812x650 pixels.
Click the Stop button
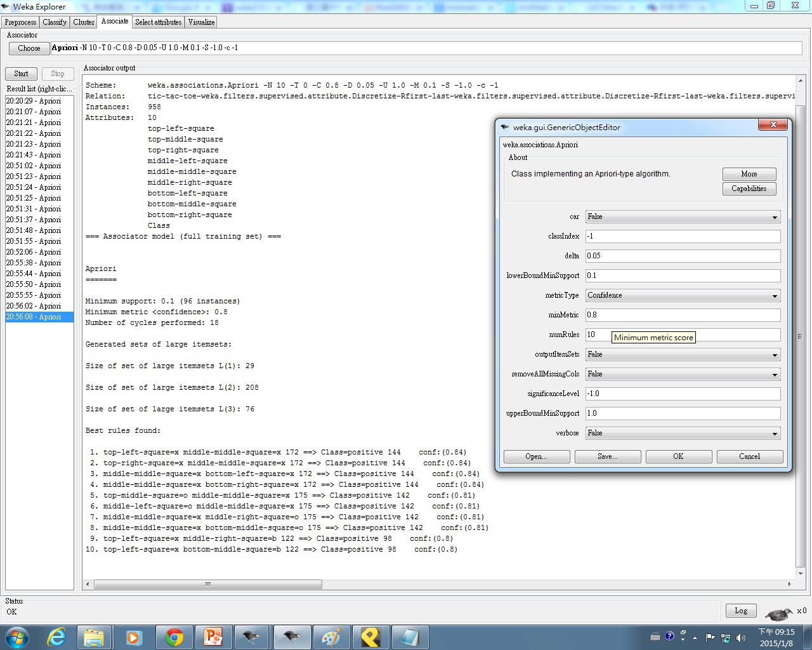click(57, 74)
